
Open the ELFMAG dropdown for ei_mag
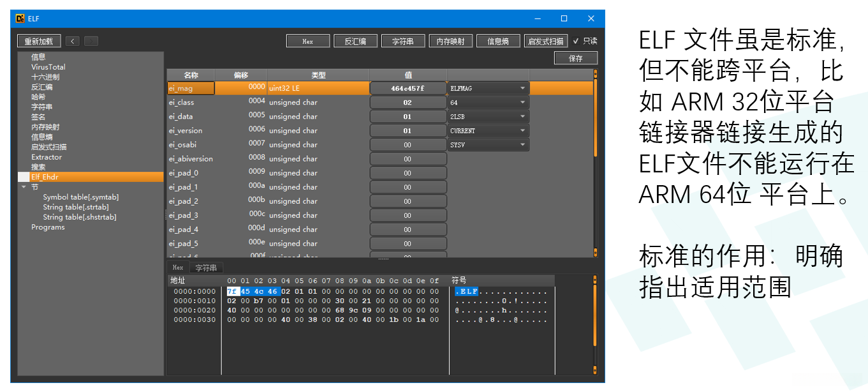[x=489, y=88]
